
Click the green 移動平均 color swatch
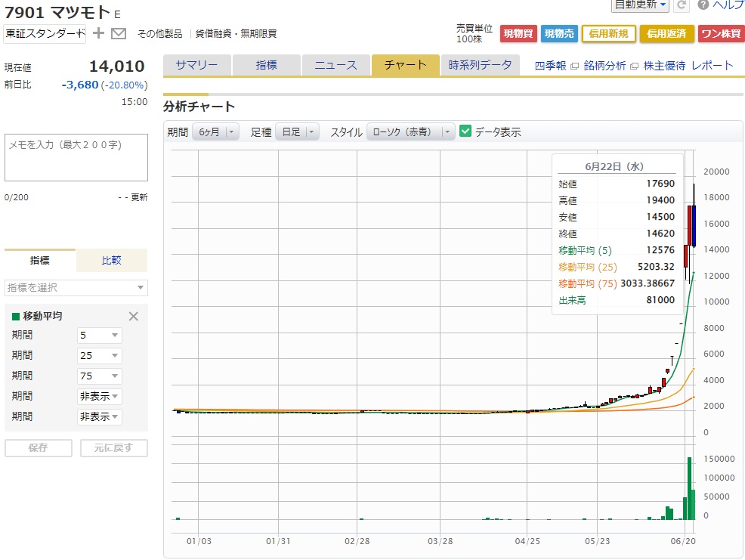pos(16,317)
